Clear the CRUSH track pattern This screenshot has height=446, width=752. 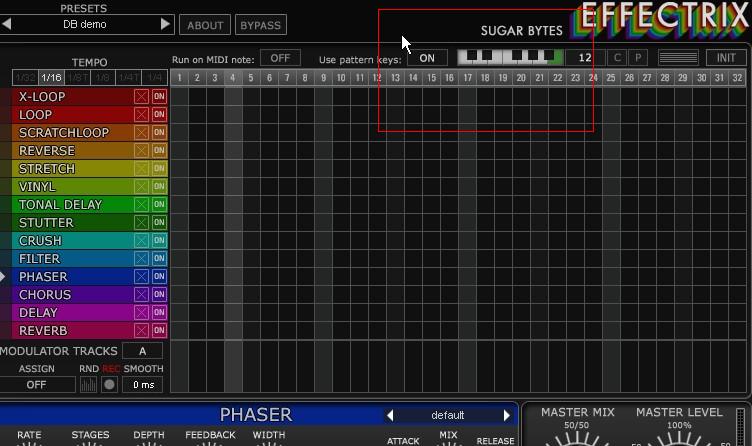(141, 240)
